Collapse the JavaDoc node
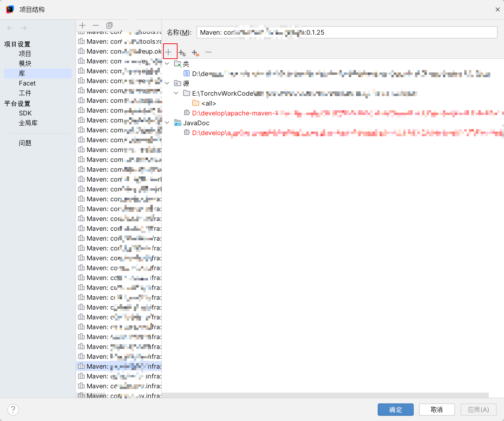This screenshot has height=421, width=504. 167,123
